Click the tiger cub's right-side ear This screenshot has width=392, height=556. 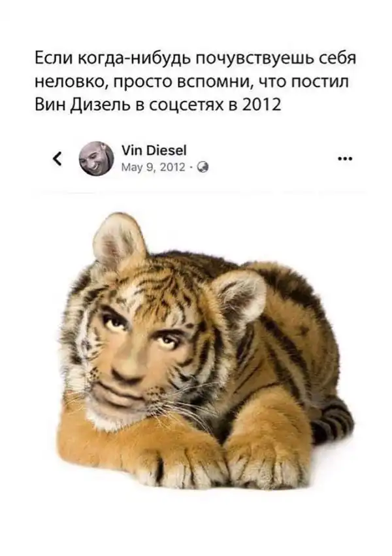point(240,298)
